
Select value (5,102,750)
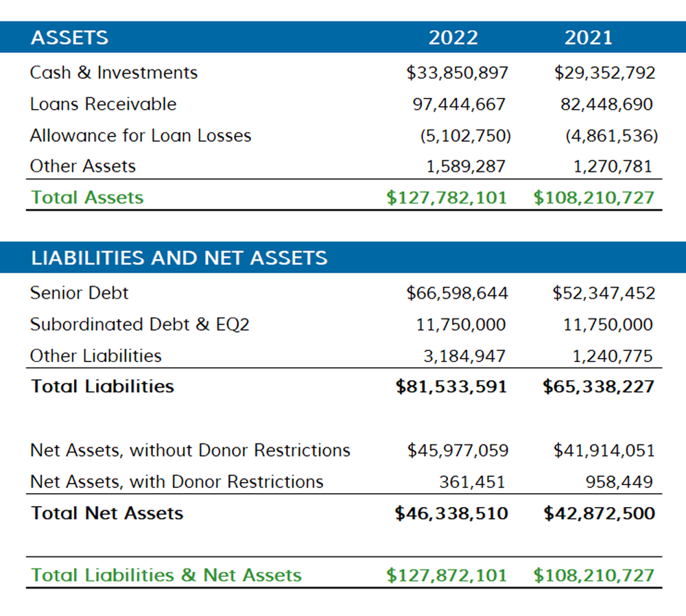[x=466, y=136]
